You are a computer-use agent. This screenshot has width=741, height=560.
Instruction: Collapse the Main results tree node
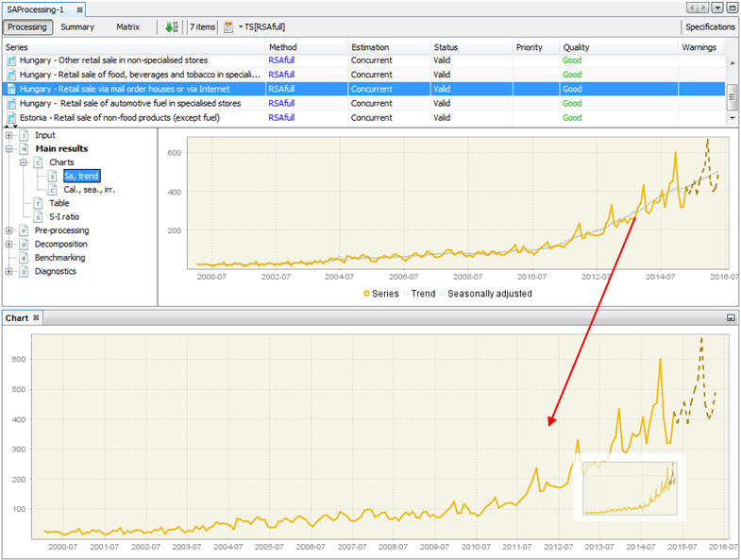point(9,148)
